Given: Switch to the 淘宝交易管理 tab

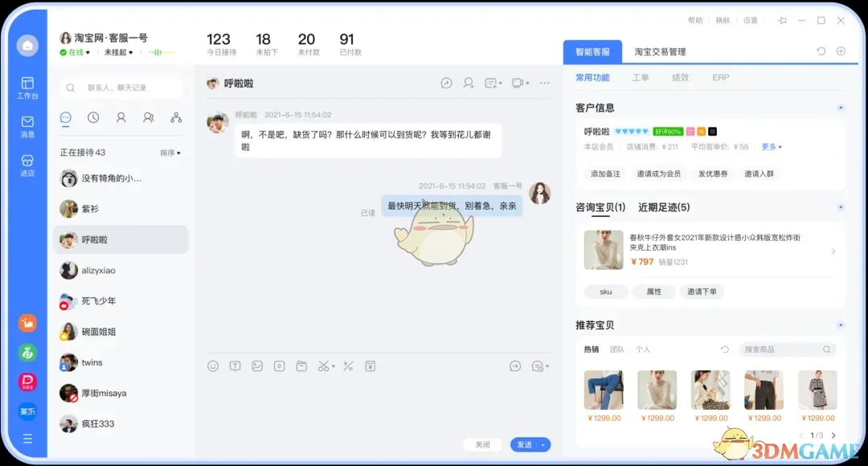Looking at the screenshot, I should coord(661,50).
